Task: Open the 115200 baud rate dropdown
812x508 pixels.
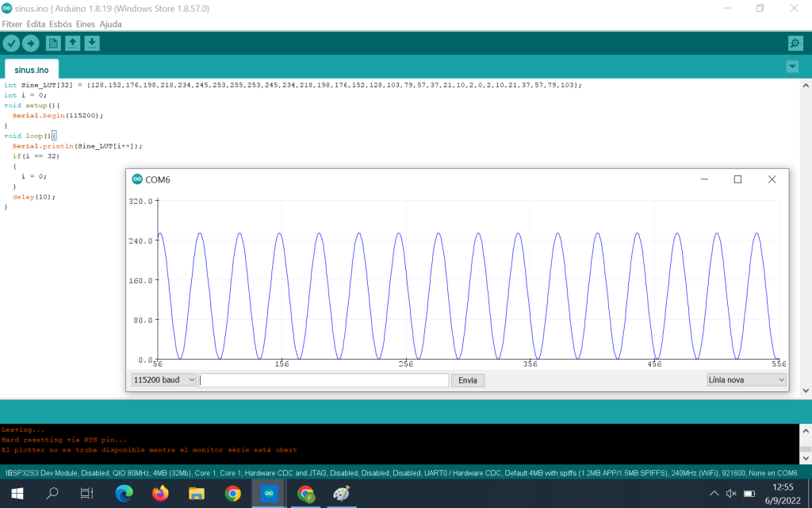Action: pyautogui.click(x=164, y=380)
